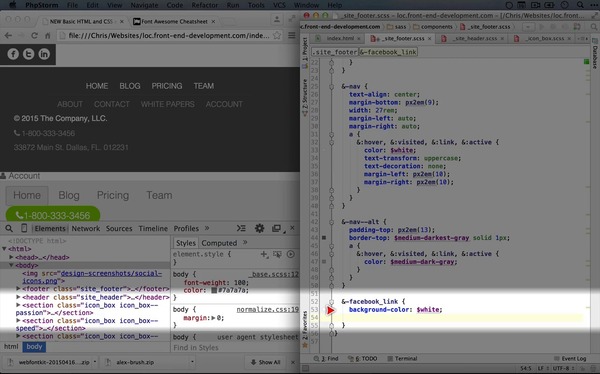The height and width of the screenshot is (374, 600).
Task: Expand the header site_header element
Action: coord(18,297)
